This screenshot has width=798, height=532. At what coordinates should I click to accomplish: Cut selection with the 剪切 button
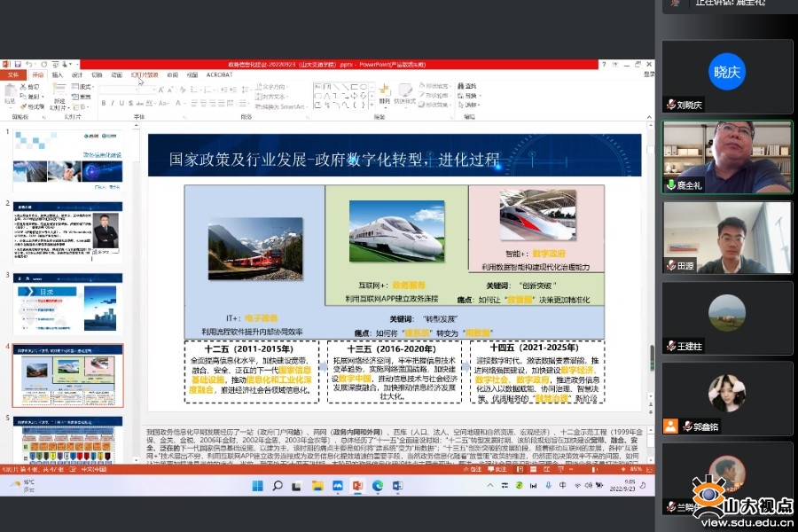30,87
